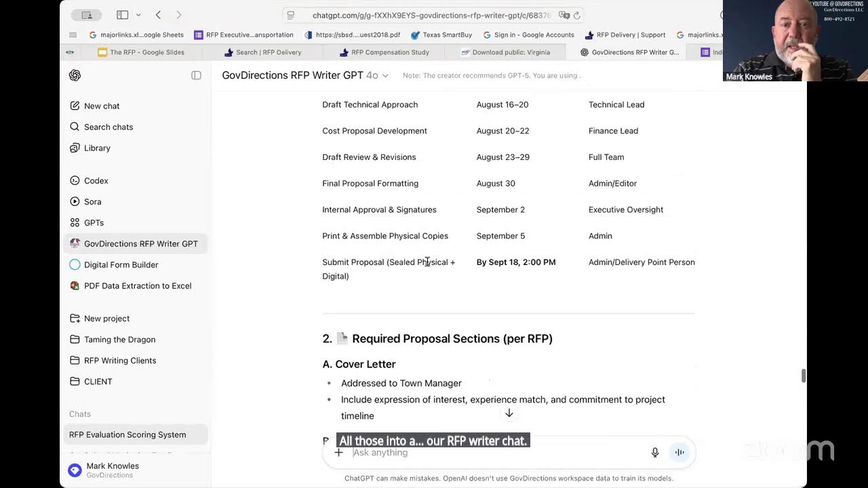Viewport: 868px width, 488px height.
Task: Open GovDirections RFP Writer GPT model dropdown
Action: pos(305,75)
